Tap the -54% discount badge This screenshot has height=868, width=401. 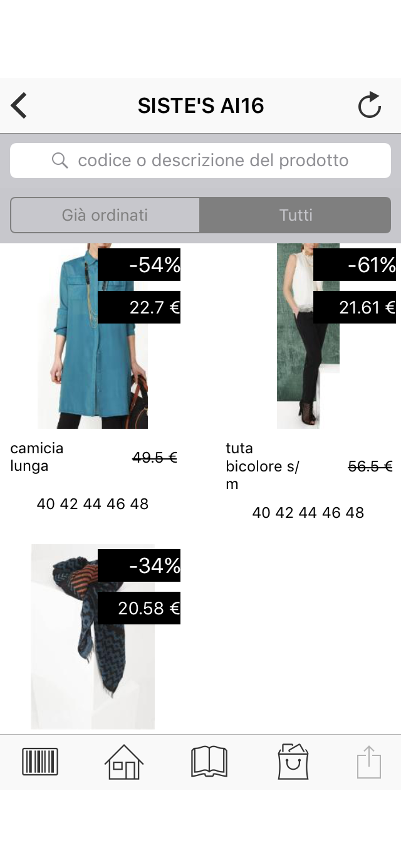(139, 264)
